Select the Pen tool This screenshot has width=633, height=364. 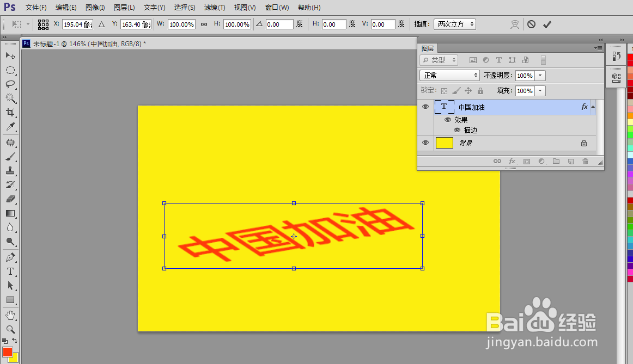(x=10, y=257)
